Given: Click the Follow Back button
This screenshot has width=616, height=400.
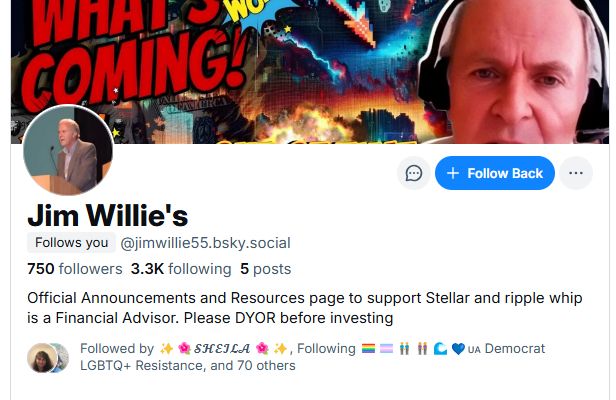Looking at the screenshot, I should pyautogui.click(x=495, y=173).
